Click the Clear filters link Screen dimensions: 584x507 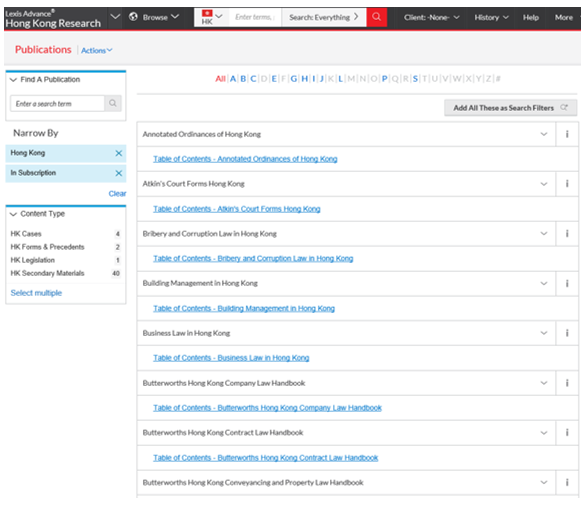coord(117,194)
